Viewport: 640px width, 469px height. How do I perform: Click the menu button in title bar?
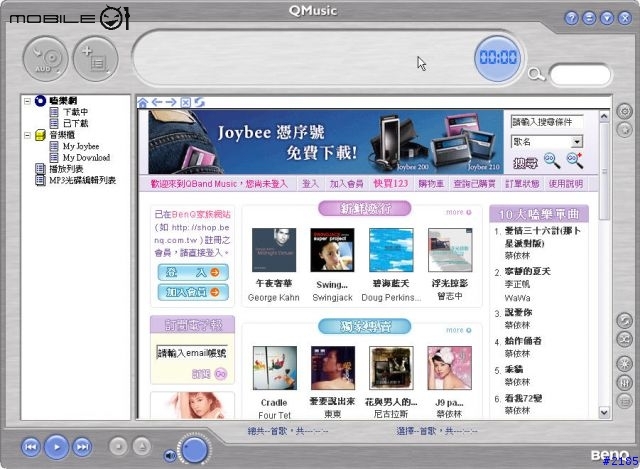click(589, 18)
